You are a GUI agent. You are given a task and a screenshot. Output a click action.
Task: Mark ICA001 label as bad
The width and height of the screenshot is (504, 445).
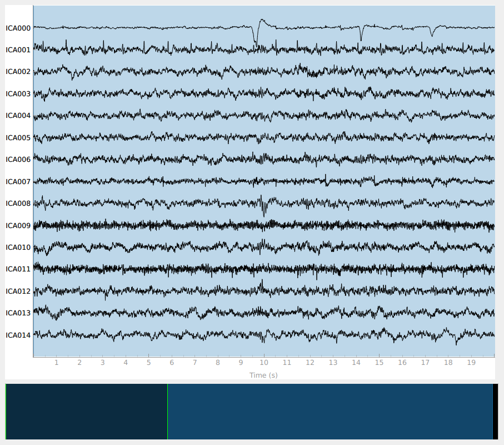pyautogui.click(x=18, y=50)
